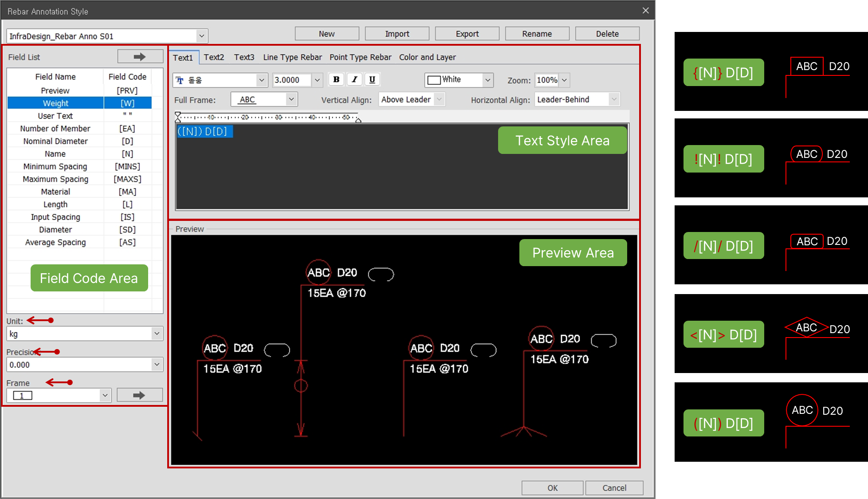
Task: Click the Field List insert arrow button
Action: coord(140,57)
